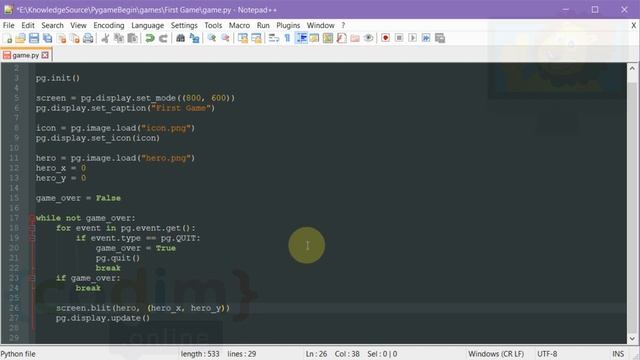
Task: Zoom out using the toolbar magnifier
Action: (x=225, y=38)
